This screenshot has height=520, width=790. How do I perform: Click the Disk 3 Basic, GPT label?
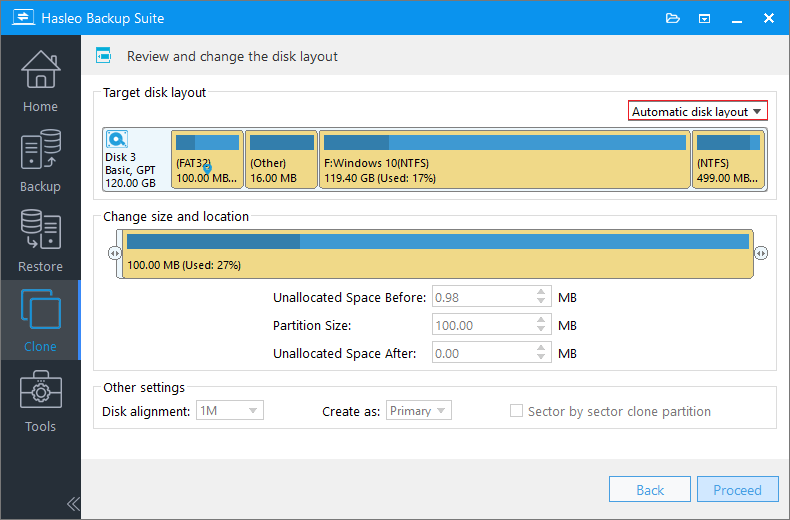(x=130, y=170)
